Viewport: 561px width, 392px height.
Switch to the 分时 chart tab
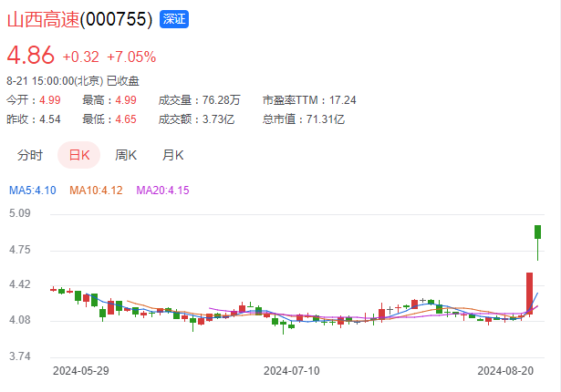(30, 155)
